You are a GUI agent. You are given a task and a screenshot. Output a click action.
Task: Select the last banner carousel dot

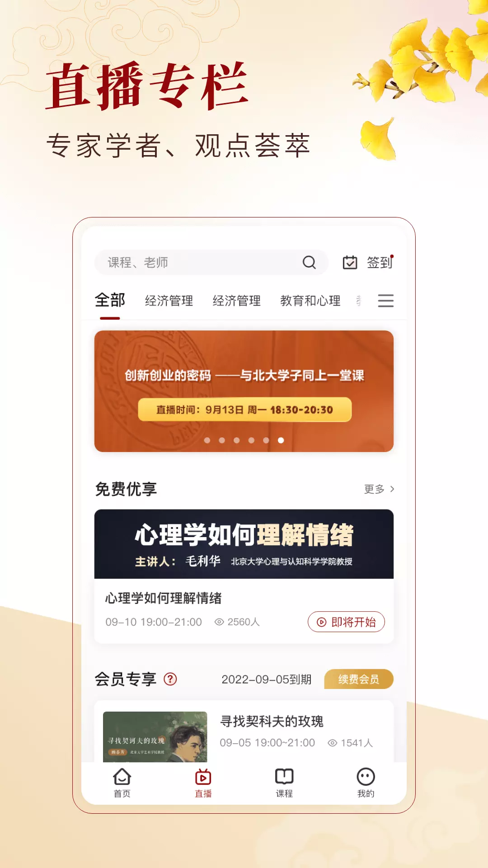(281, 440)
